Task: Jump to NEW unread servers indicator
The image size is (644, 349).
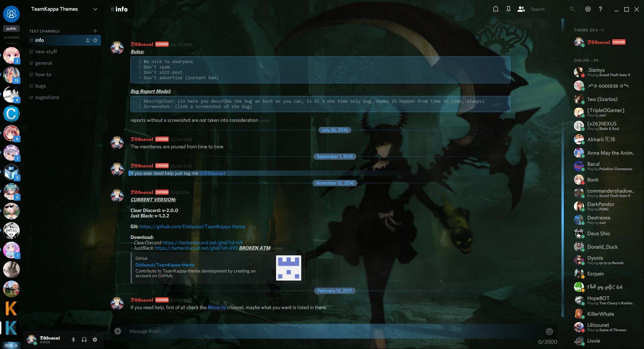Action: (x=11, y=345)
